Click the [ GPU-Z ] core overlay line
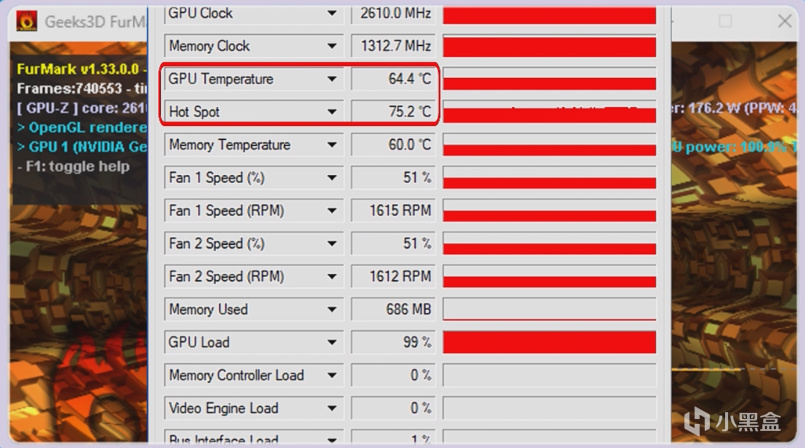The width and height of the screenshot is (805, 448). coord(82,108)
